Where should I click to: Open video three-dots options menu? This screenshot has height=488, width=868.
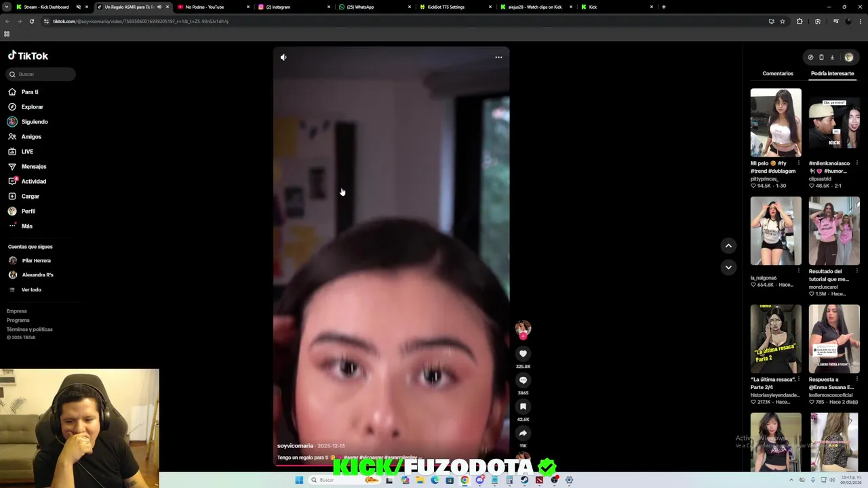tap(498, 58)
